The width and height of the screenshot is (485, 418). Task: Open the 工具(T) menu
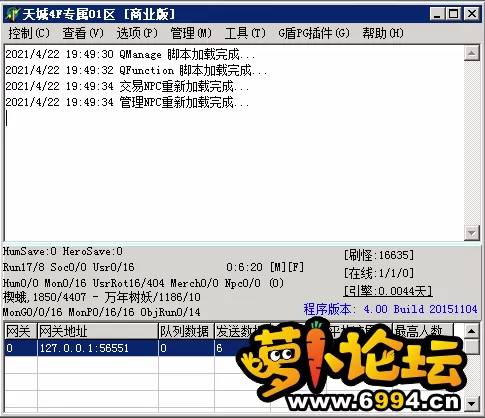(x=245, y=33)
